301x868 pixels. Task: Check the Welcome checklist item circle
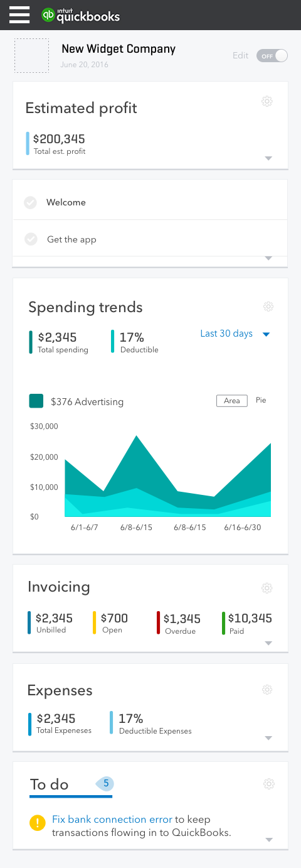click(30, 202)
